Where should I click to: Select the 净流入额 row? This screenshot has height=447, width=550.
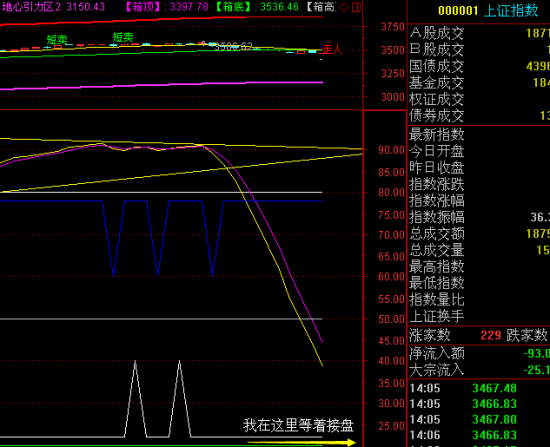pyautogui.click(x=479, y=353)
